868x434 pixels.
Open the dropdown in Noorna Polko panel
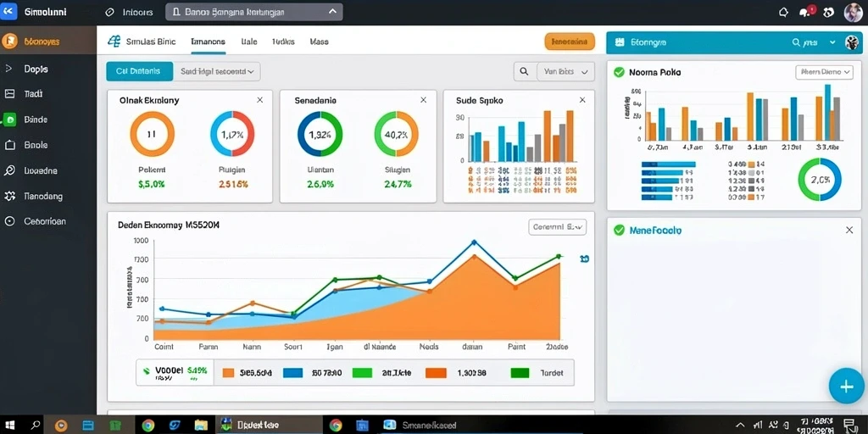coord(824,72)
